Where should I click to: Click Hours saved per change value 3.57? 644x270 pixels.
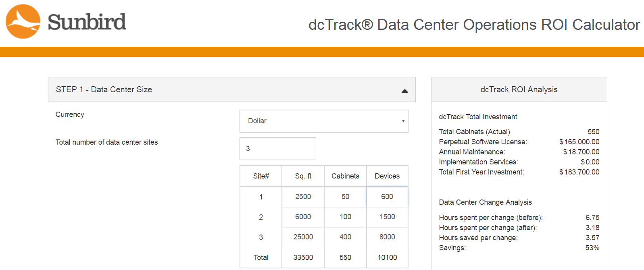click(x=592, y=238)
